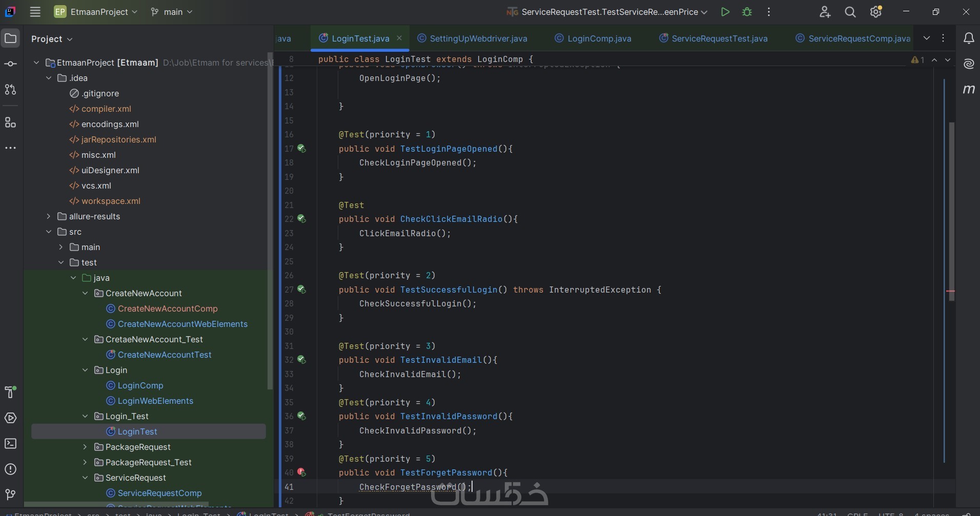Screen dimensions: 980x516
Task: Close the LoginTest.java tab
Action: (x=399, y=38)
